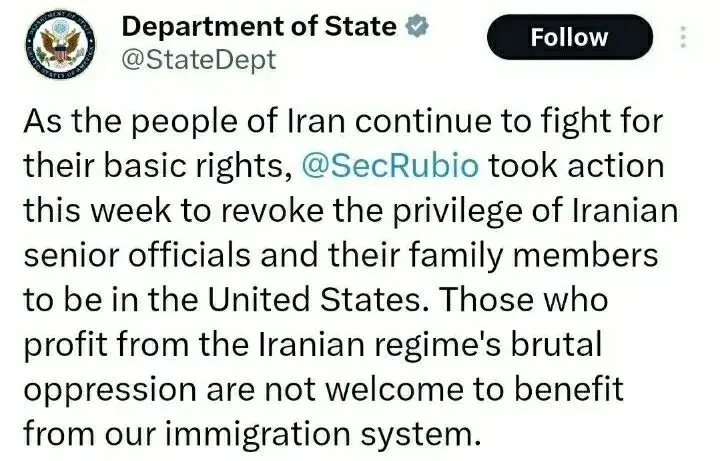Open the Department of State profile name
720x461 pixels.
click(x=257, y=27)
